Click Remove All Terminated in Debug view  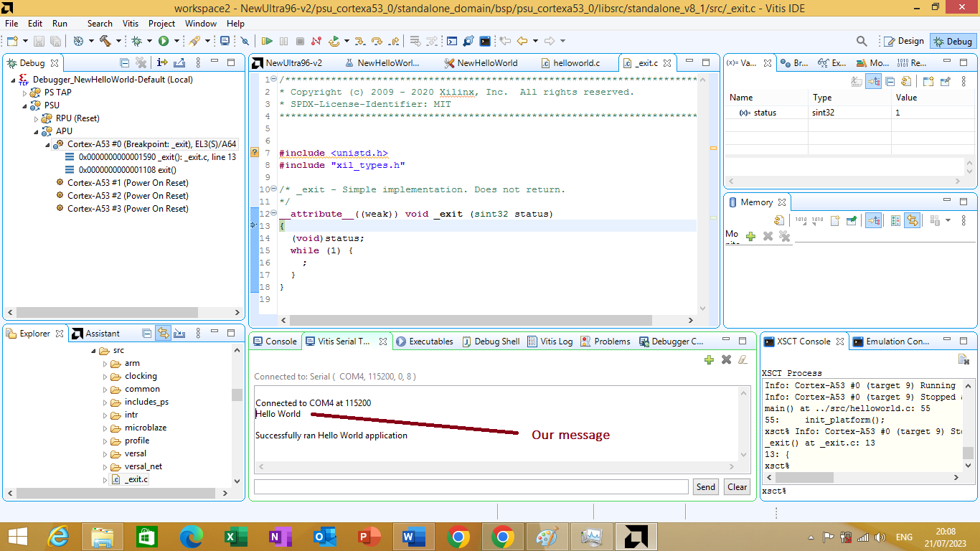(141, 62)
